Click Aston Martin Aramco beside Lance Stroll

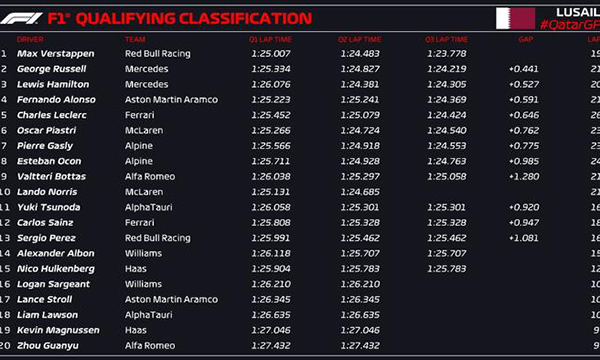point(171,299)
